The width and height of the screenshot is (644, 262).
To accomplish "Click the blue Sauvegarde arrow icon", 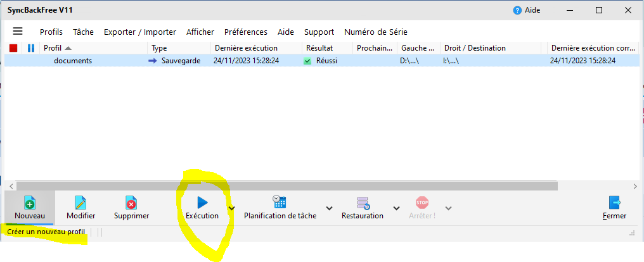I will [x=153, y=61].
